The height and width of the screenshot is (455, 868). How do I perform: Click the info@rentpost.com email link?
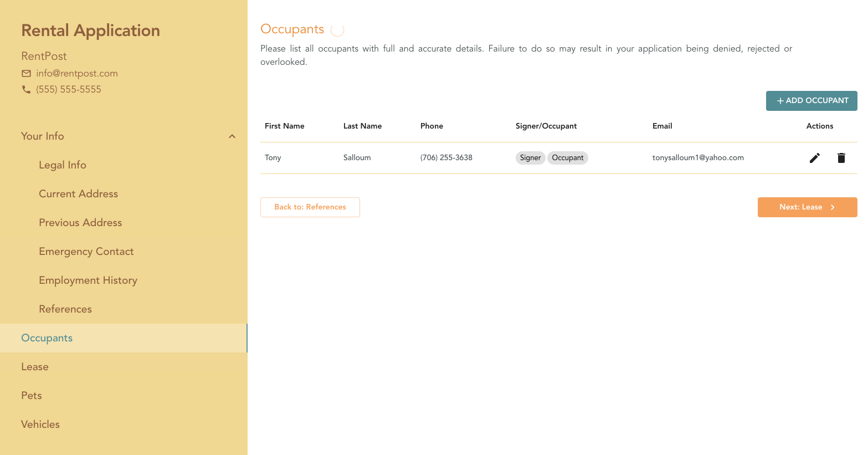click(x=77, y=73)
